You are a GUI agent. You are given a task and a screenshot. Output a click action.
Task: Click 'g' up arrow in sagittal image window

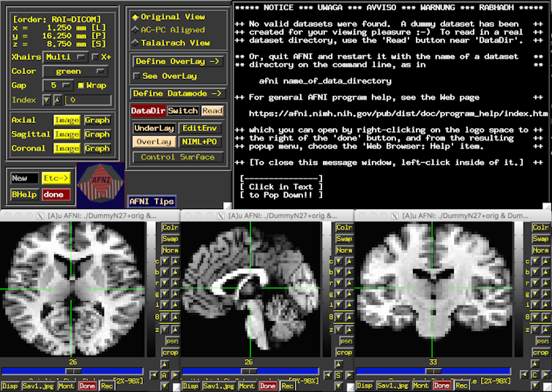click(349, 294)
